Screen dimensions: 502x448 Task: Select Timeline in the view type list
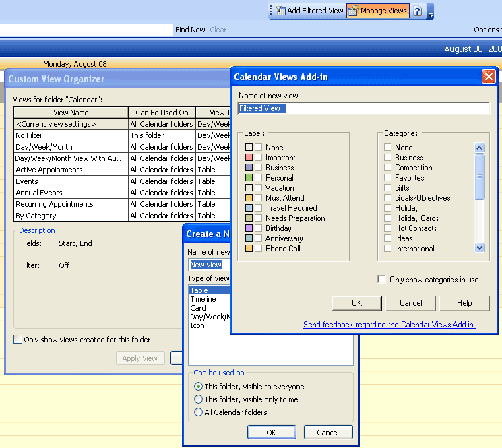(x=203, y=299)
